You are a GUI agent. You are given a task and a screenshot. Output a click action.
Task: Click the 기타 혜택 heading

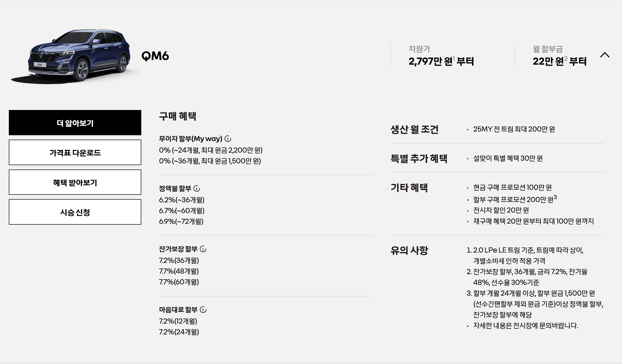point(409,188)
